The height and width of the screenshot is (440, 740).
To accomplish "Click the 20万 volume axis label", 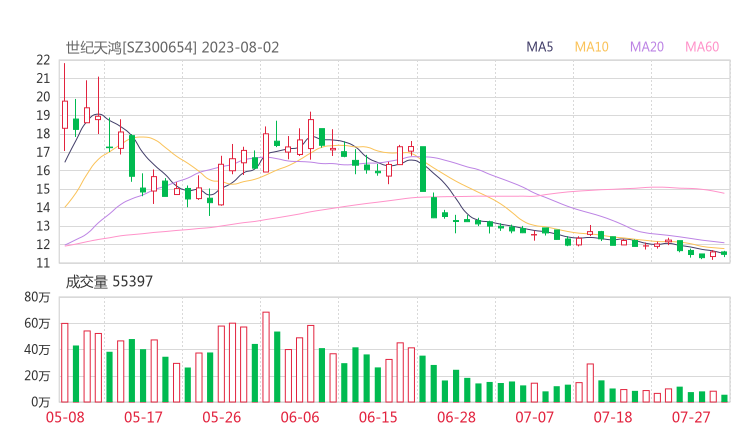I will (37, 376).
